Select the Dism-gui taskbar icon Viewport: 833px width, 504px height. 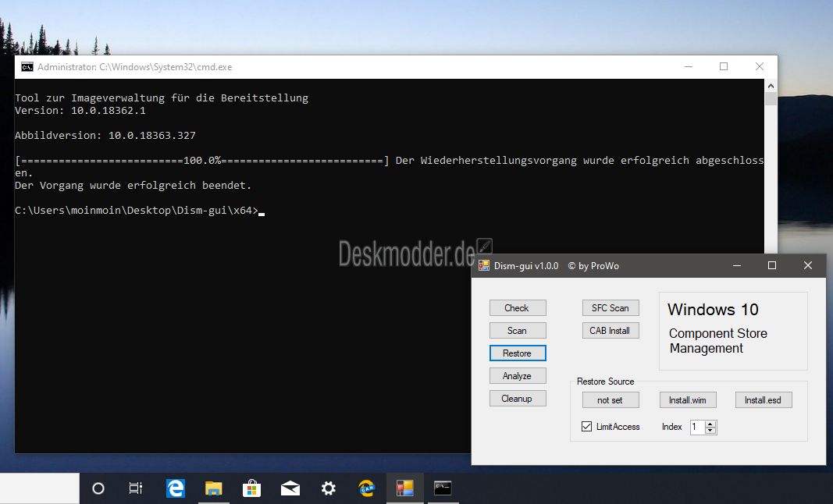pyautogui.click(x=405, y=488)
